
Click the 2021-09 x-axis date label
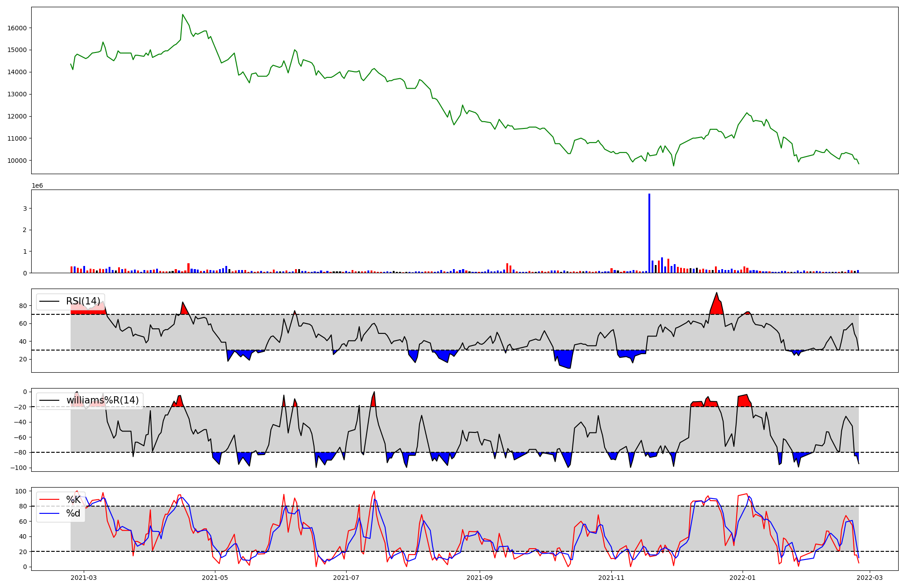[x=480, y=578]
